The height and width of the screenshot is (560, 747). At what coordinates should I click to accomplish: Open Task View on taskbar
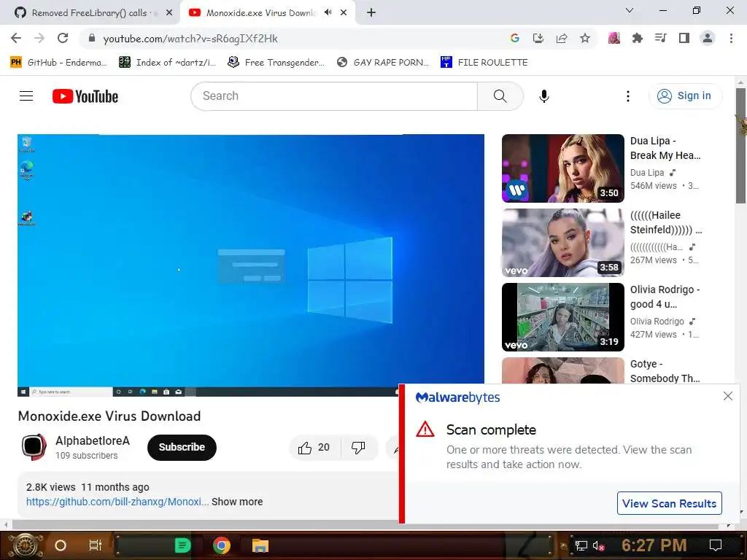coord(96,545)
